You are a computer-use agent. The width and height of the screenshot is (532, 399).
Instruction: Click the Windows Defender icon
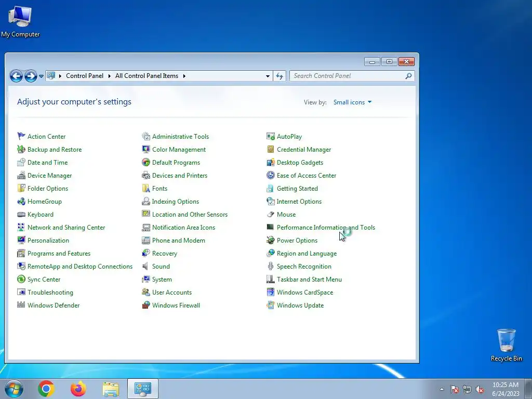21,305
